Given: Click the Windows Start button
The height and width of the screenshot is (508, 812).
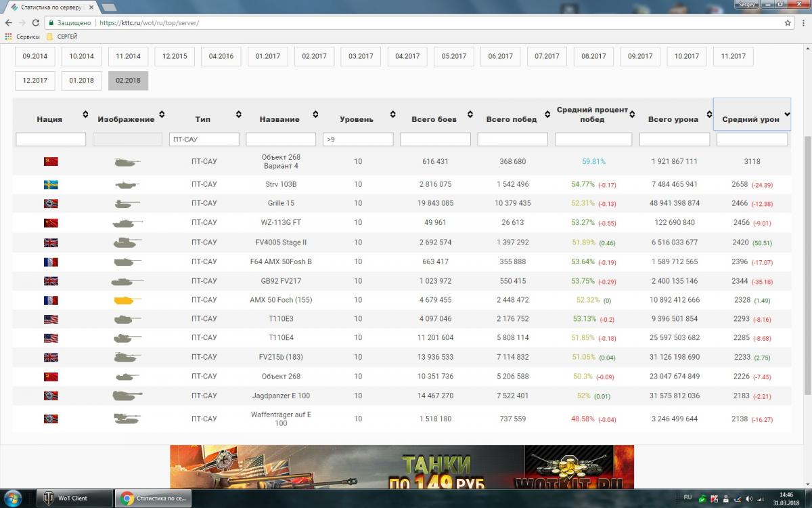Looking at the screenshot, I should click(x=14, y=499).
